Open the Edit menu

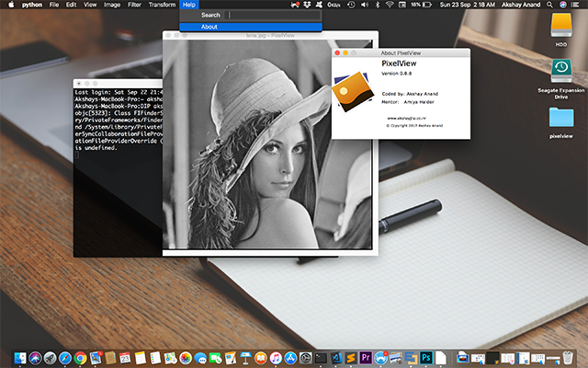(72, 5)
